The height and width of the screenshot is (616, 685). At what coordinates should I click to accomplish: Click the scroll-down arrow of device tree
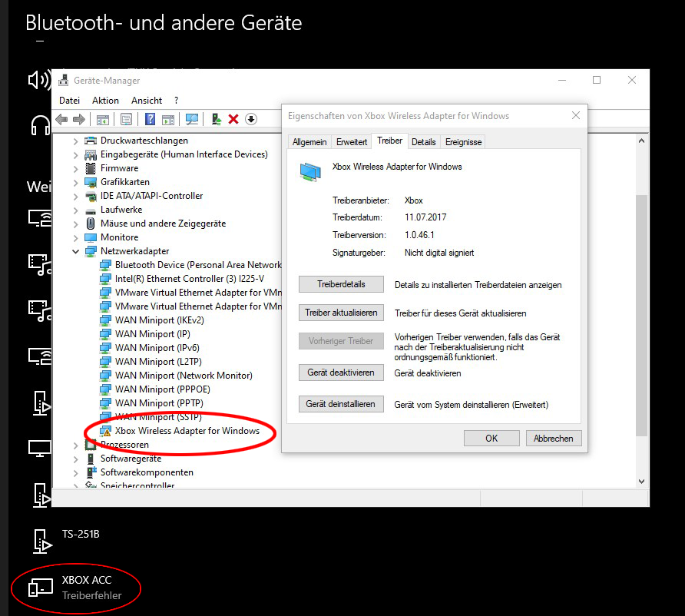641,482
